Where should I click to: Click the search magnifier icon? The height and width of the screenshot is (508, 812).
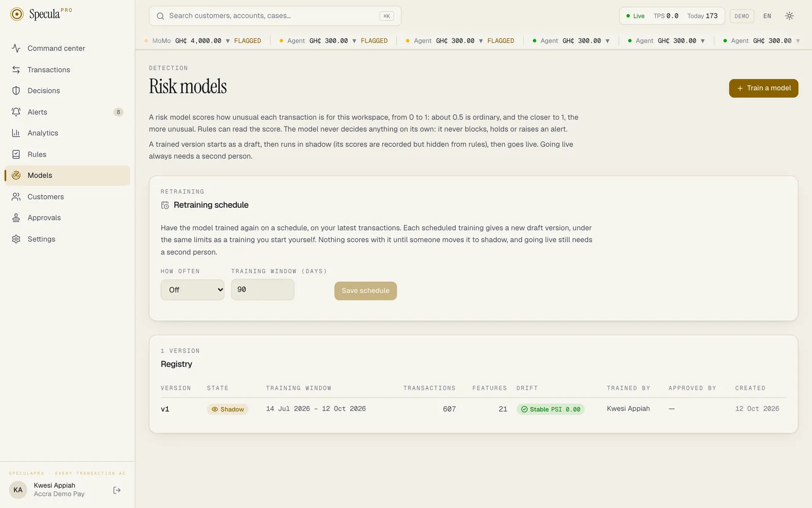pos(160,16)
